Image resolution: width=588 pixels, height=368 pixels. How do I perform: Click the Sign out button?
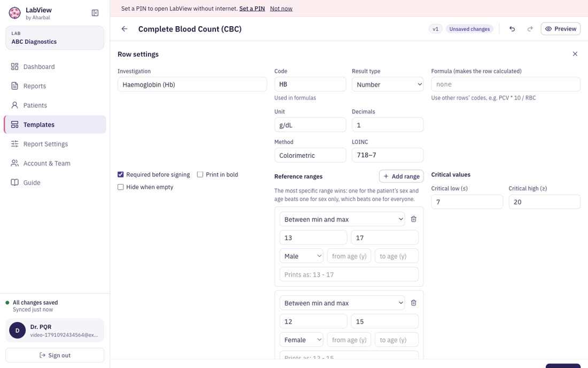[x=55, y=355]
